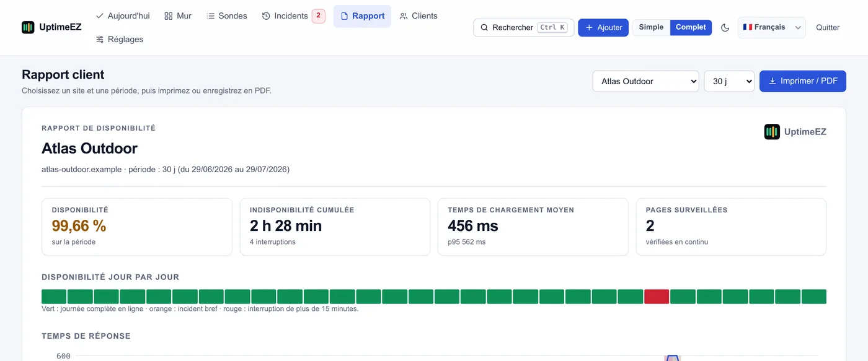This screenshot has width=868, height=361.
Task: Click the grid icon beside Mur
Action: pyautogui.click(x=169, y=16)
